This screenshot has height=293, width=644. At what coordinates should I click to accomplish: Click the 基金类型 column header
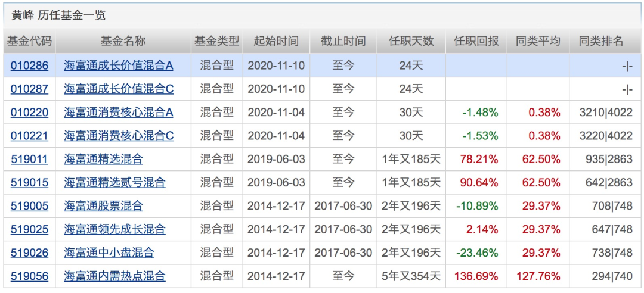tap(217, 42)
